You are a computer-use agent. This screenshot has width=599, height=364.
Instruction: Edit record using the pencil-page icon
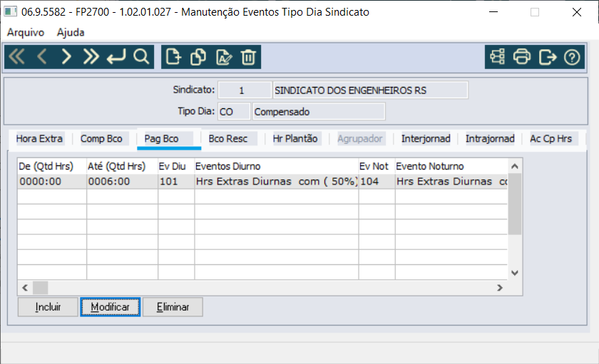click(x=223, y=57)
